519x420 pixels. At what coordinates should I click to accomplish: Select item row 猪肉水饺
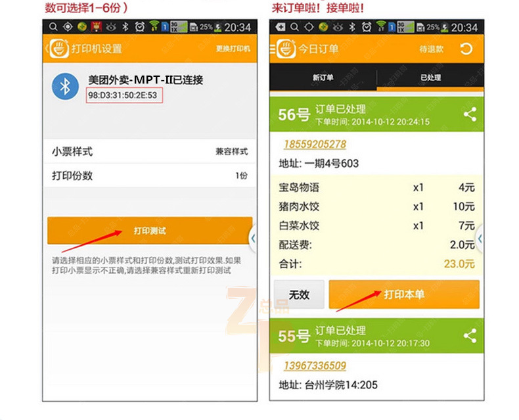tap(376, 206)
